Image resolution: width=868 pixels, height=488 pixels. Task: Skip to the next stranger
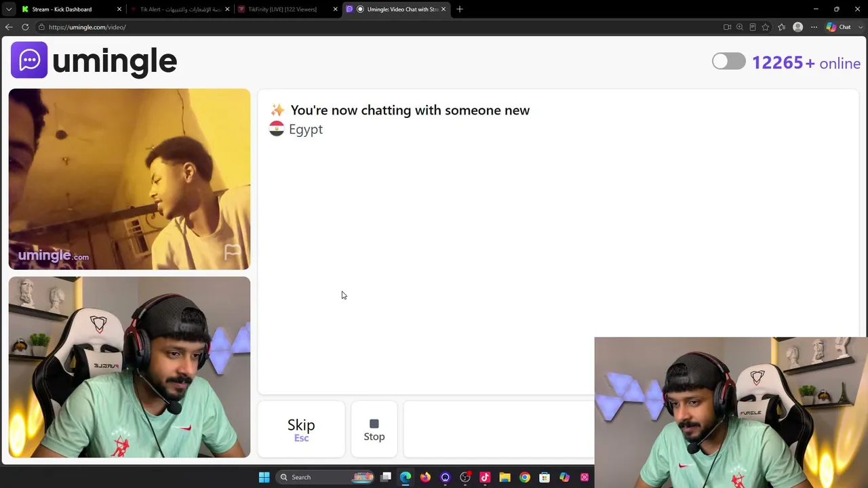pyautogui.click(x=301, y=430)
